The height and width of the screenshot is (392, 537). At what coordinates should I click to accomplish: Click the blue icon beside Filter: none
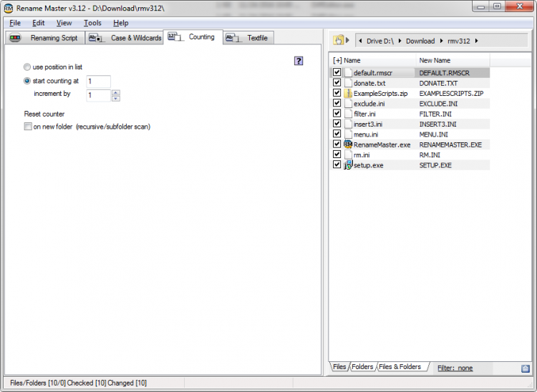point(525,368)
